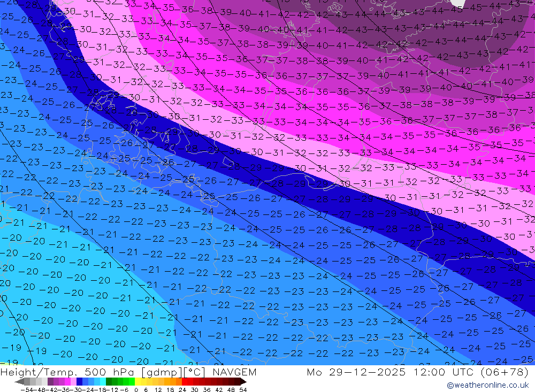This screenshot has width=535, height=392.
Task: Click the '54' maximum legend scale label
Action: point(243,390)
